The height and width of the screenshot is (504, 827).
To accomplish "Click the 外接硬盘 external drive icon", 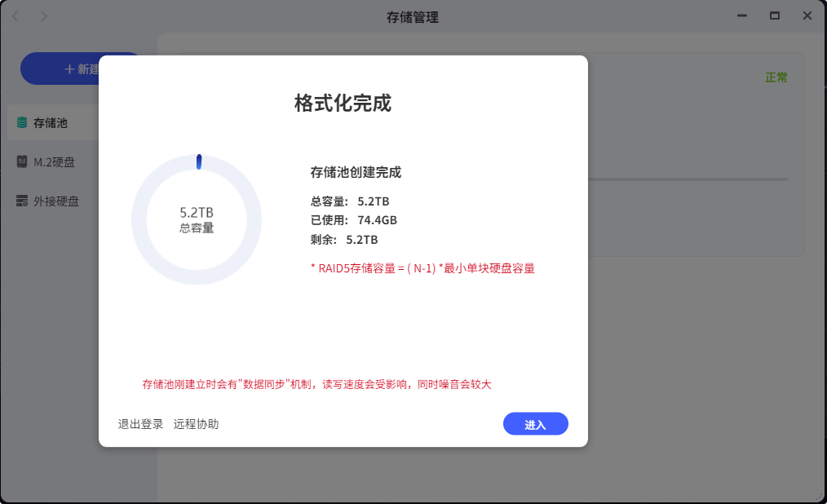I will click(22, 201).
